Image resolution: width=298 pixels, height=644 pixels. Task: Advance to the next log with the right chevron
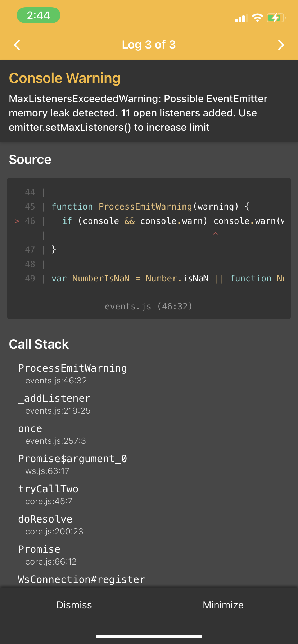[x=281, y=45]
